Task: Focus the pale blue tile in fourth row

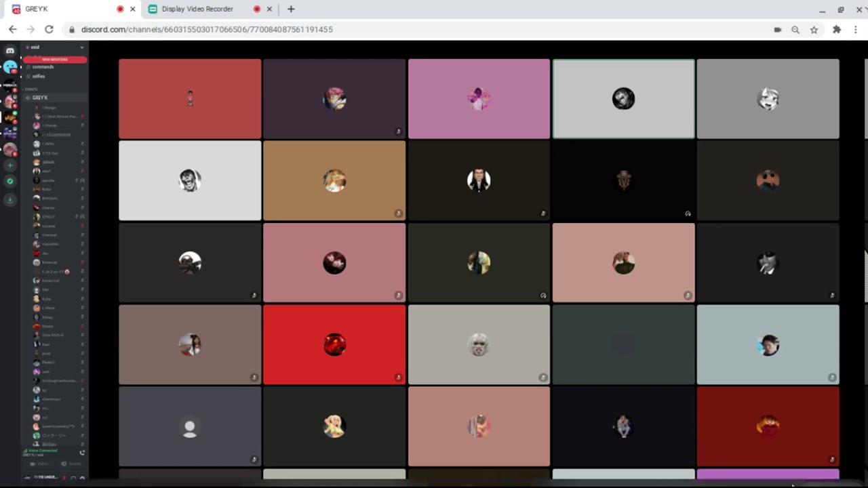Action: pyautogui.click(x=768, y=344)
